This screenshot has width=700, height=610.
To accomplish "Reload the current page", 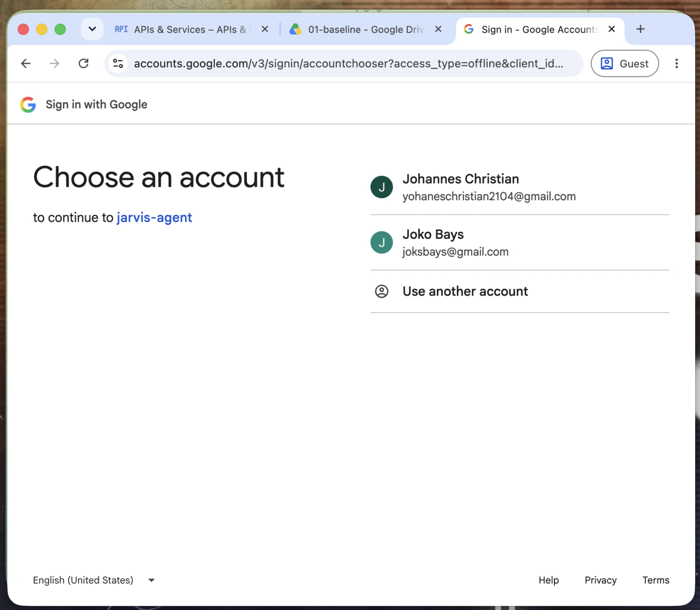I will [84, 64].
